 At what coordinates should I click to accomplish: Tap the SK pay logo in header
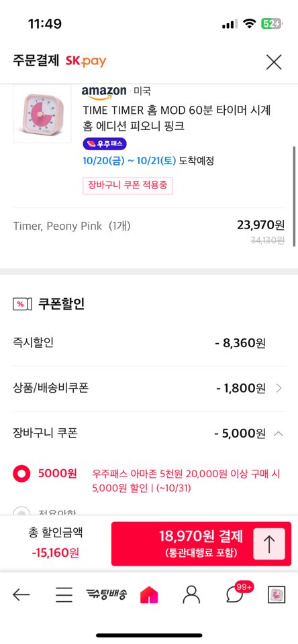coord(86,62)
